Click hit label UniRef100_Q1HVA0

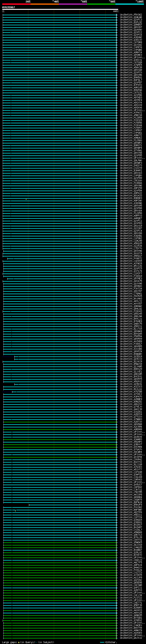(131, 30)
